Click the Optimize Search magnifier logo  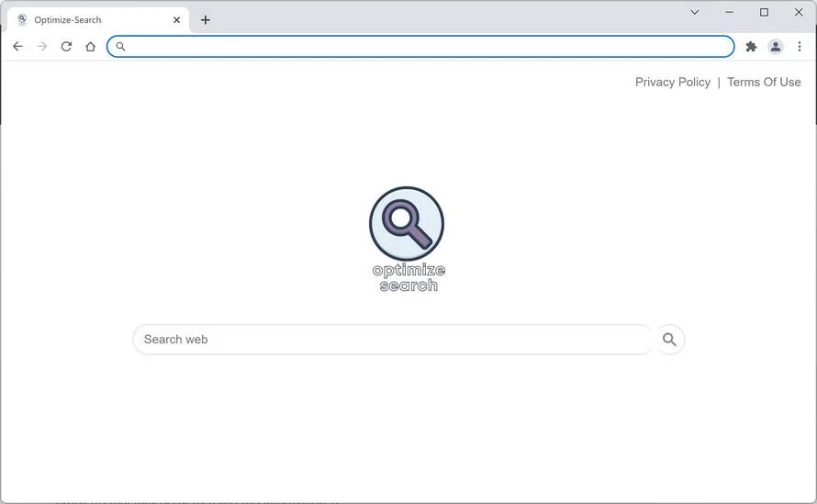407,224
